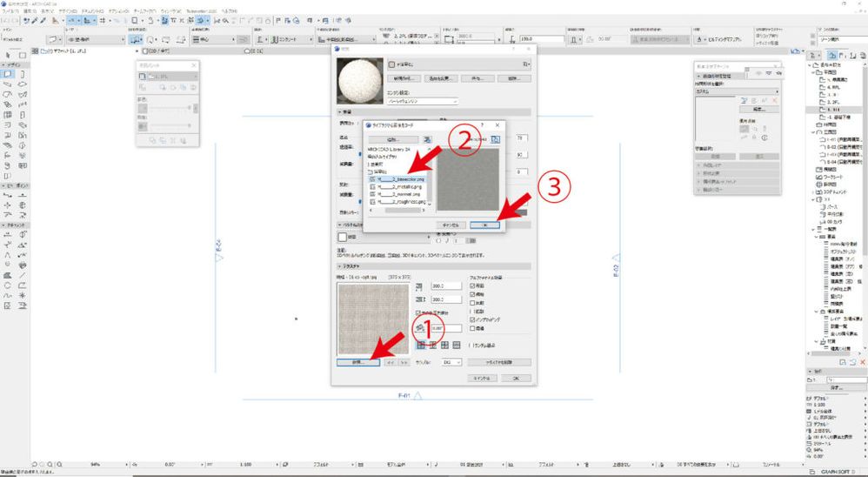Open the デザイン(D) menu
Screen dimensions: 868x477
click(x=68, y=11)
